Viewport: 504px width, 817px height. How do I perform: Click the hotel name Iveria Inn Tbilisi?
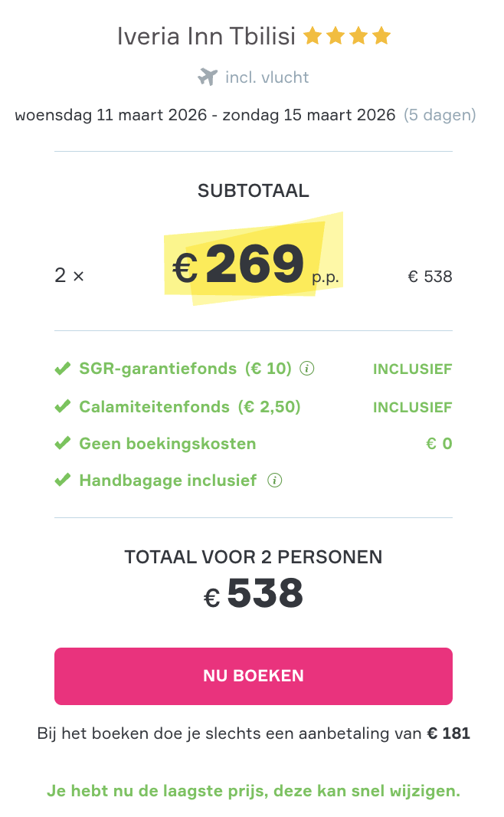click(x=205, y=35)
